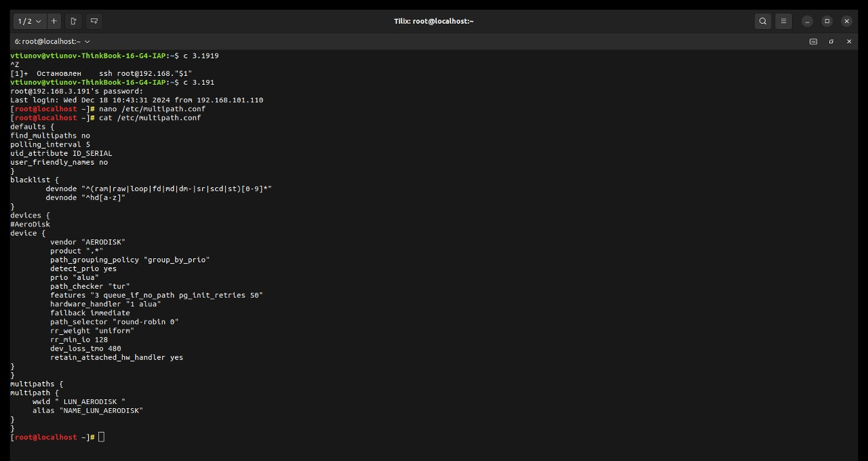Screen dimensions: 868x461
Task: Click the "#AeroDisk" comment line
Action: pyautogui.click(x=30, y=224)
